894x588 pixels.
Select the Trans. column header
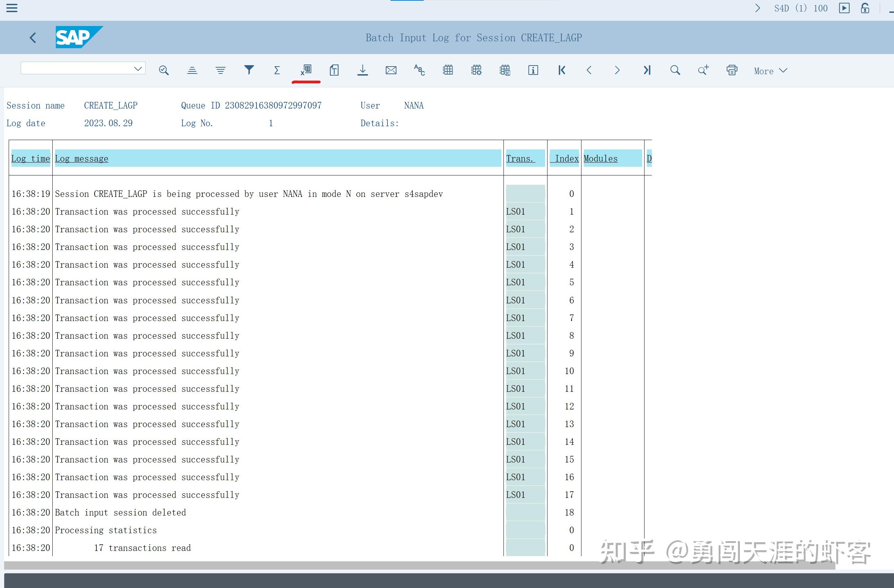tap(520, 158)
